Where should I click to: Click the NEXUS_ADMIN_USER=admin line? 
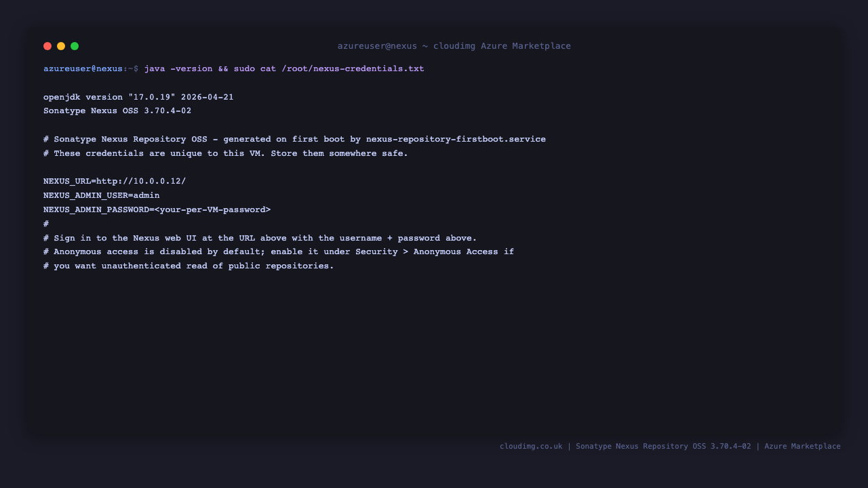(102, 196)
